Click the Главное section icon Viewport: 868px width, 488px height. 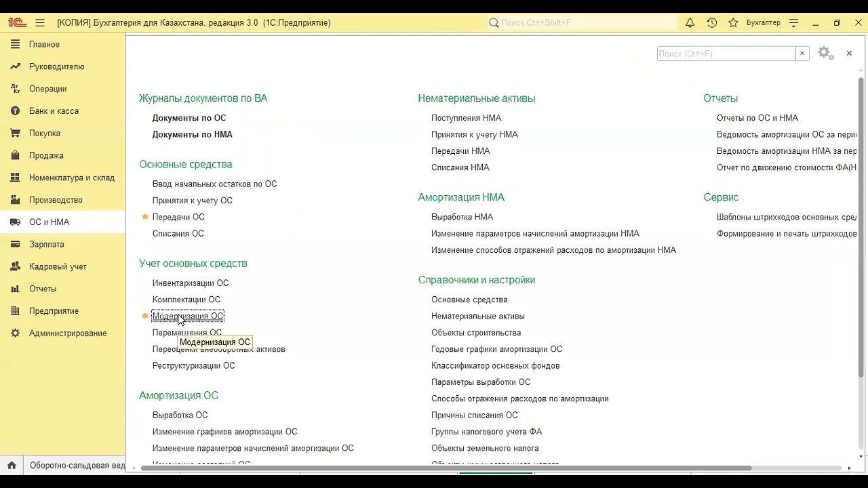[x=15, y=44]
